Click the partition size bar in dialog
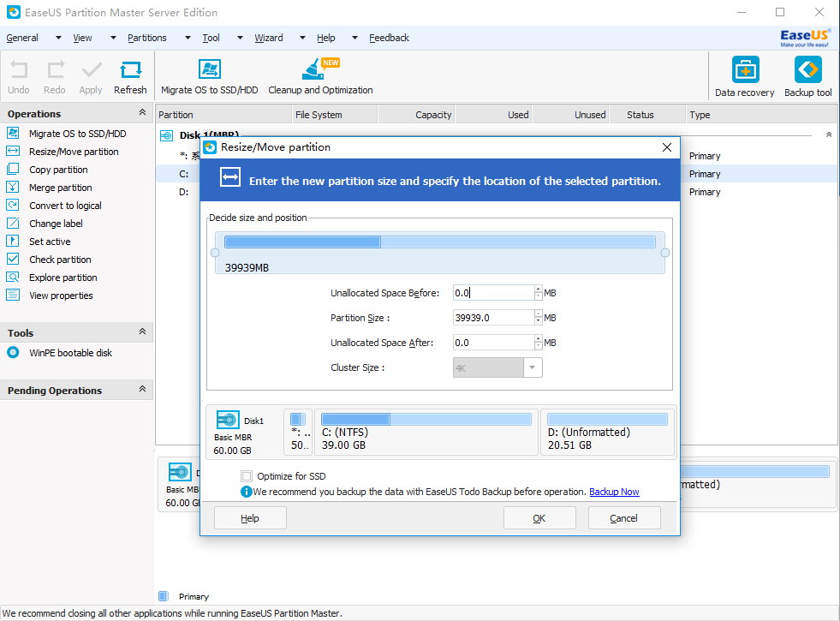Viewport: 840px width, 621px height. [440, 242]
